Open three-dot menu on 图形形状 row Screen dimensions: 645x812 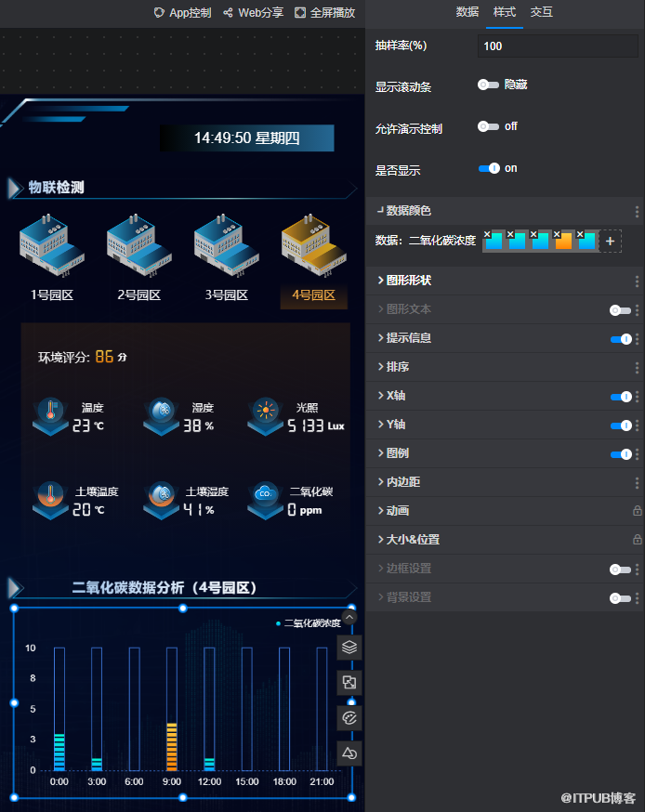637,282
